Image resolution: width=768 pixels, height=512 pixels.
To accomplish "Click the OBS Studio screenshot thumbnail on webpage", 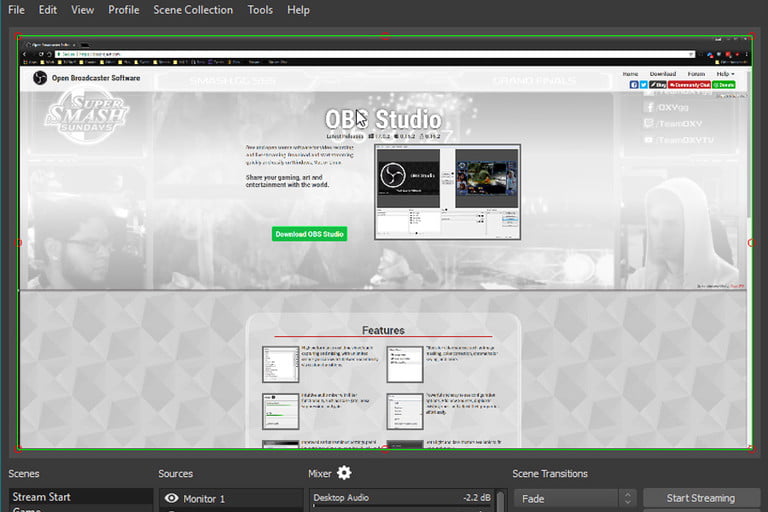I will point(447,192).
